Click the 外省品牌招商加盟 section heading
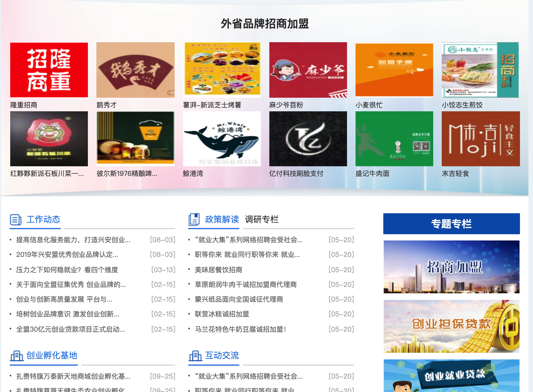533x392 pixels. coord(265,24)
